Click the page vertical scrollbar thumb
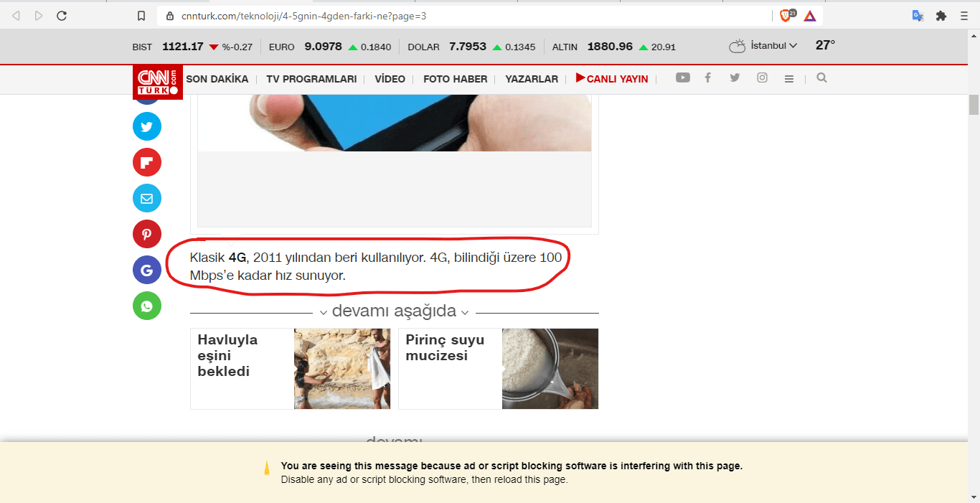 tap(974, 104)
